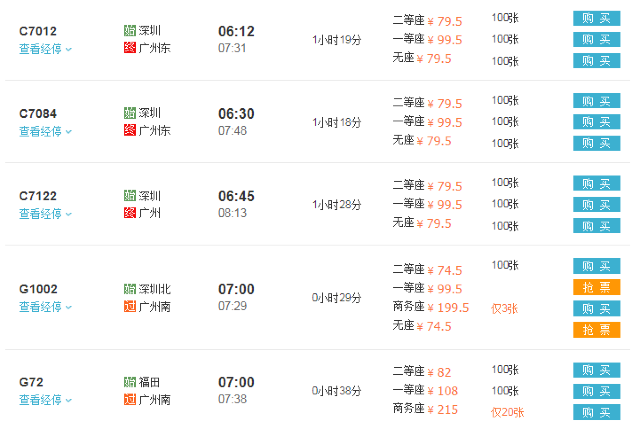Screen dimensions: 640x429
Task: Click green origin icon beside 深圳北 for G1002
Action: 130,289
